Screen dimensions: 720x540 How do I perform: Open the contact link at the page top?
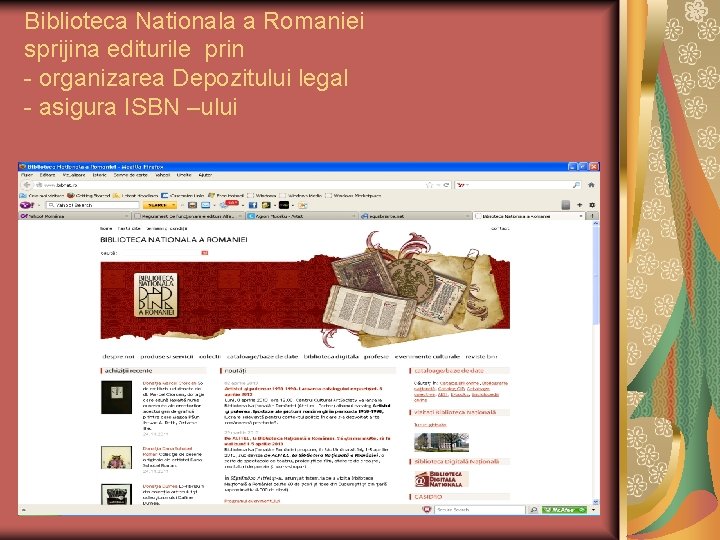click(501, 228)
